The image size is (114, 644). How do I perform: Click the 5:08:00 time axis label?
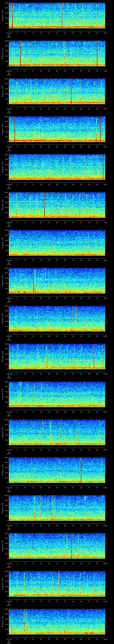(9, 298)
